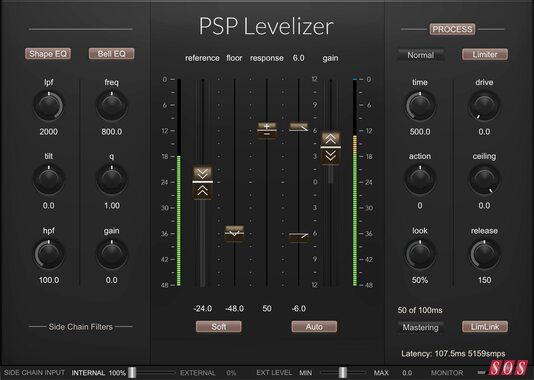
Task: Click the lpf value 2000
Action: [x=49, y=132]
